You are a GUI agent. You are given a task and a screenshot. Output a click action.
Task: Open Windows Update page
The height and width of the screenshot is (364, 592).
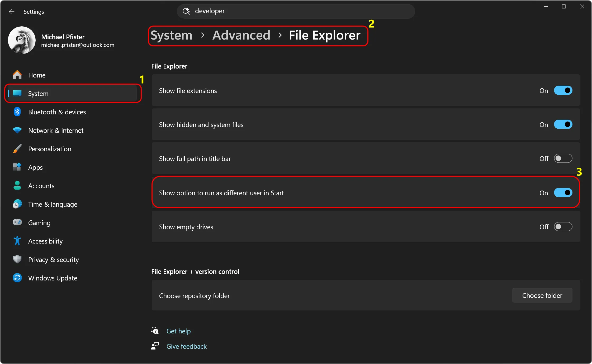click(x=73, y=278)
